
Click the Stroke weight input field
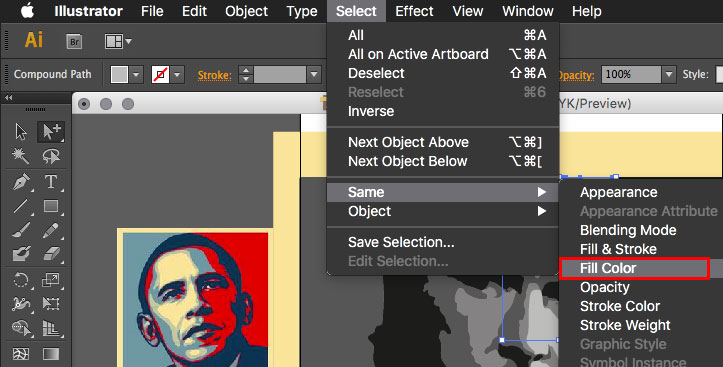click(280, 74)
